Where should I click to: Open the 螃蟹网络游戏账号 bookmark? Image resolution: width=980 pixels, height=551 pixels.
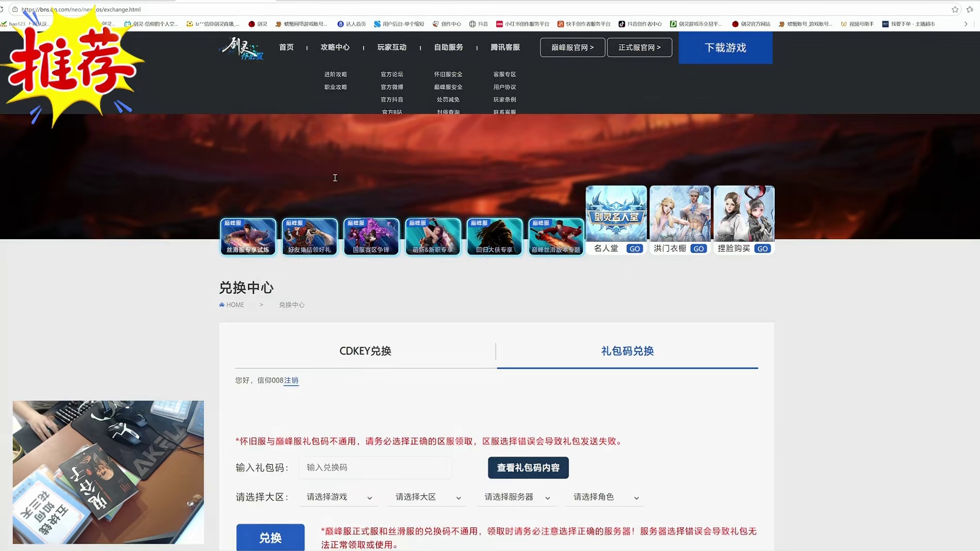[301, 24]
